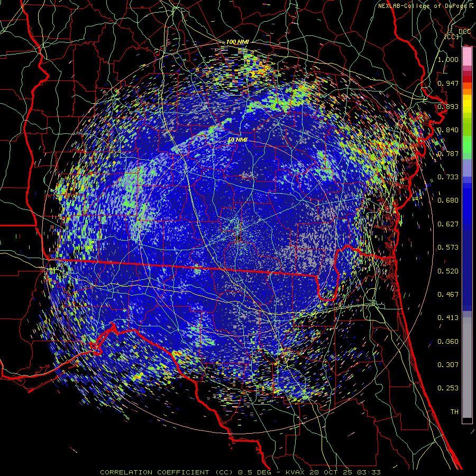Choose the 0.573 legend value
476x476 pixels.
(x=448, y=248)
